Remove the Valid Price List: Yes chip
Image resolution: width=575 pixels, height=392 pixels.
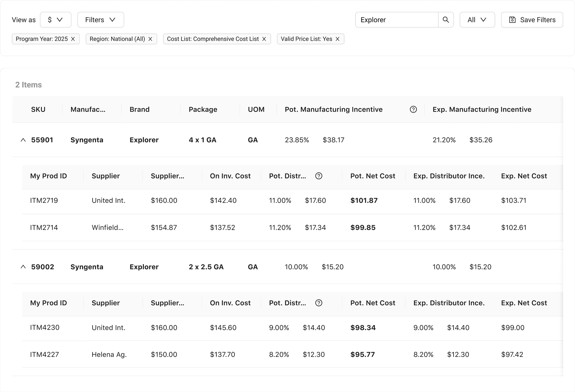pyautogui.click(x=337, y=39)
